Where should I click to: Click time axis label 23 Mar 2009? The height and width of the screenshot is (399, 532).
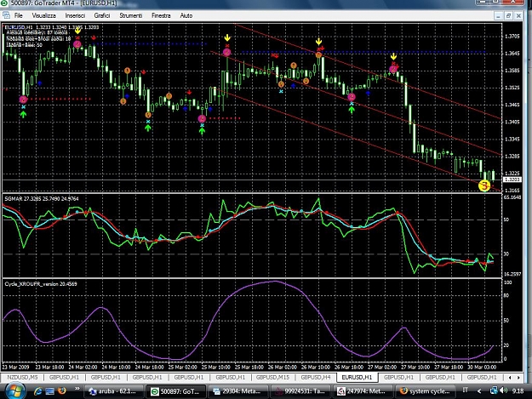click(x=15, y=367)
